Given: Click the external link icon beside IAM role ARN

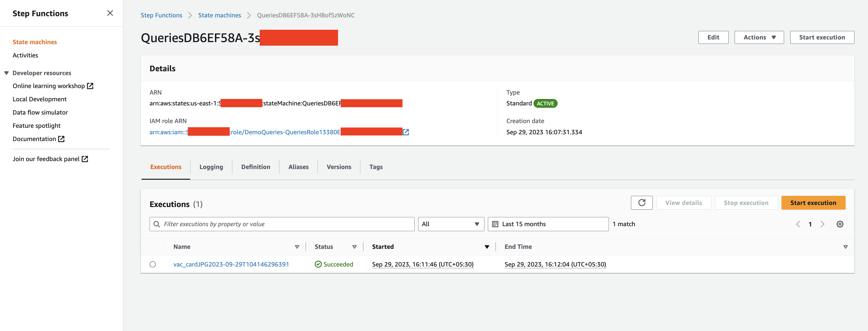Looking at the screenshot, I should pos(406,132).
